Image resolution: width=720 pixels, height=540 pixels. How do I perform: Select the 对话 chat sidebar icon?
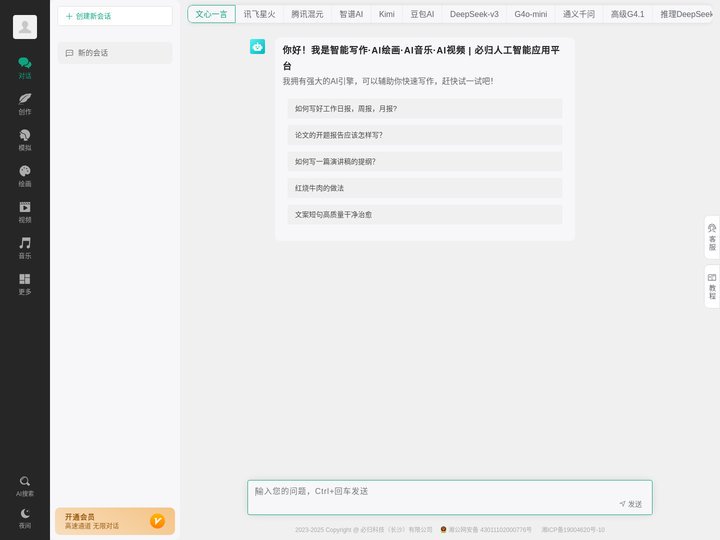[x=25, y=68]
